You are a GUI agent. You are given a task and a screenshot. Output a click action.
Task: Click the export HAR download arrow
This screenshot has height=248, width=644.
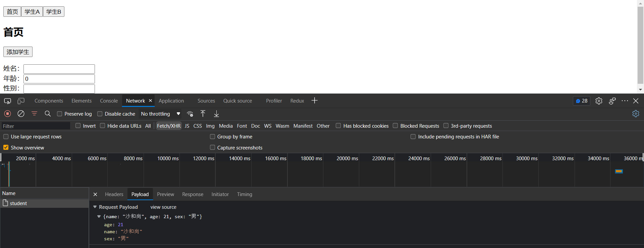[x=216, y=114]
